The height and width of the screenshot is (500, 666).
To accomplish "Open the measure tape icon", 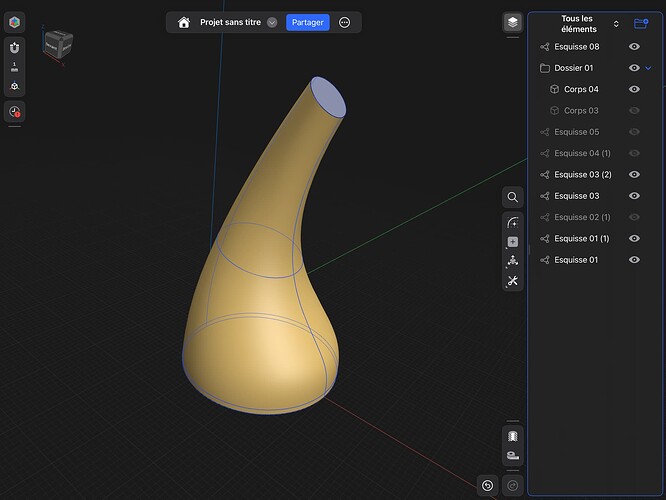I will (x=513, y=455).
